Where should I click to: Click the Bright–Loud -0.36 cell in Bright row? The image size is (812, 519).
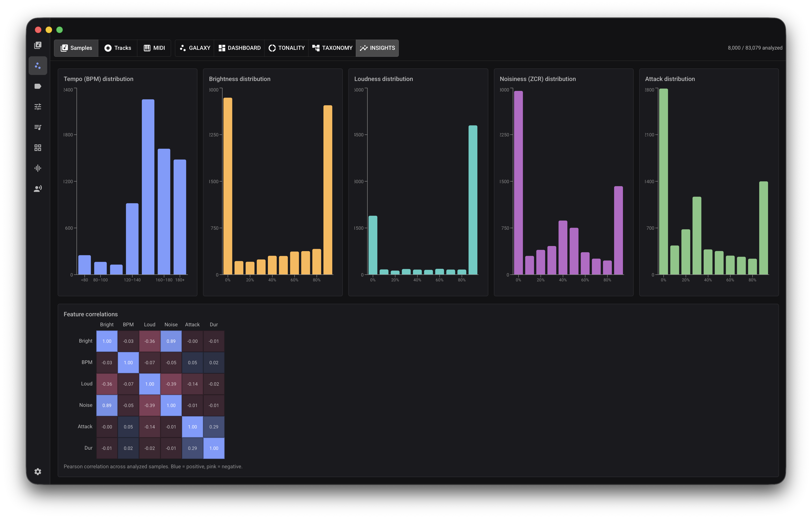(x=150, y=341)
